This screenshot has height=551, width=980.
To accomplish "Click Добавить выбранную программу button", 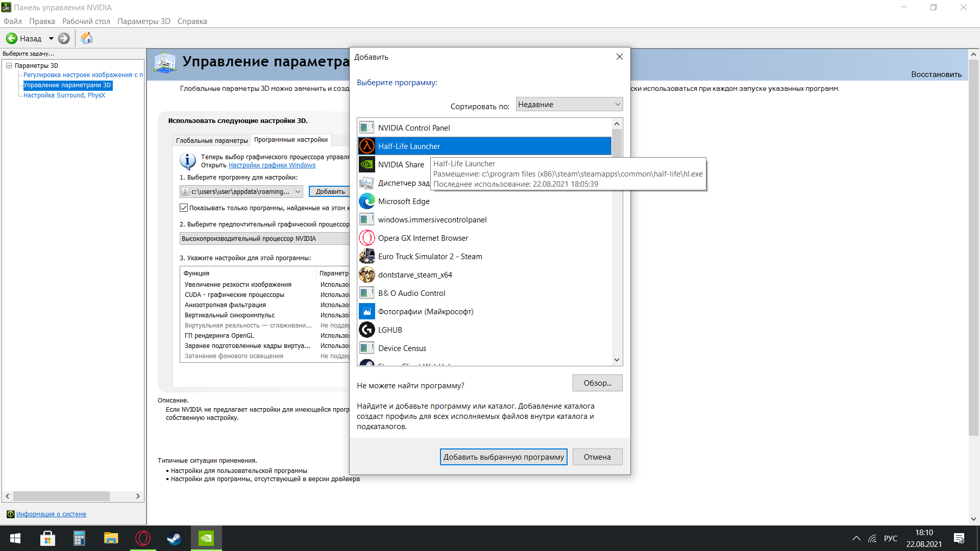I will click(x=503, y=457).
